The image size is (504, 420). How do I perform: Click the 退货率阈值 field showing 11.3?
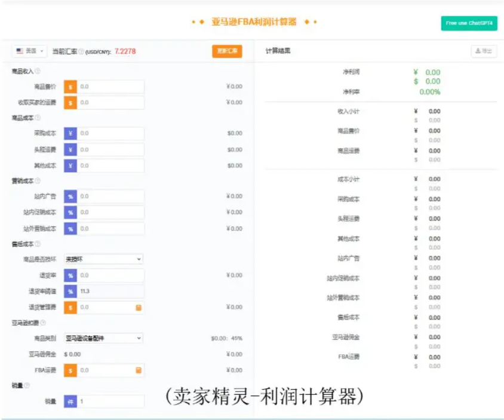coord(110,292)
